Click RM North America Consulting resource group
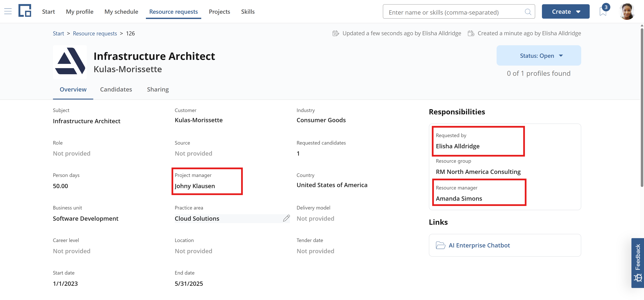Screen dimensions: 644x300 (x=478, y=172)
